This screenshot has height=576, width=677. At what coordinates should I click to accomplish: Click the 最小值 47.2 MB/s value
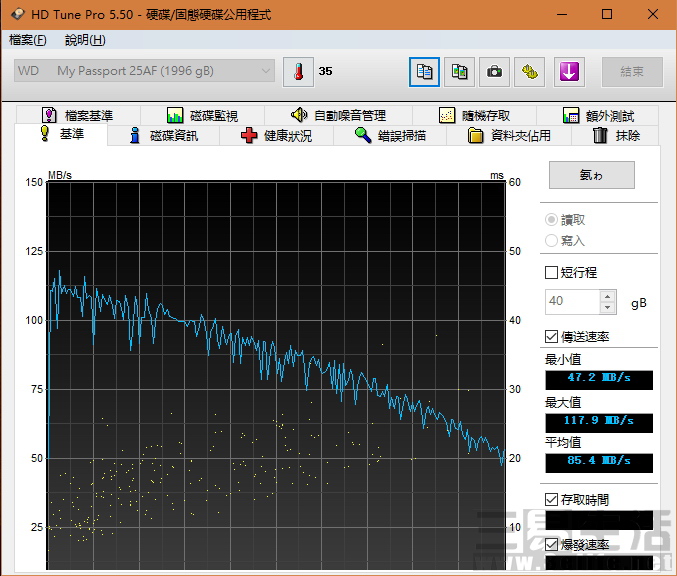[599, 380]
